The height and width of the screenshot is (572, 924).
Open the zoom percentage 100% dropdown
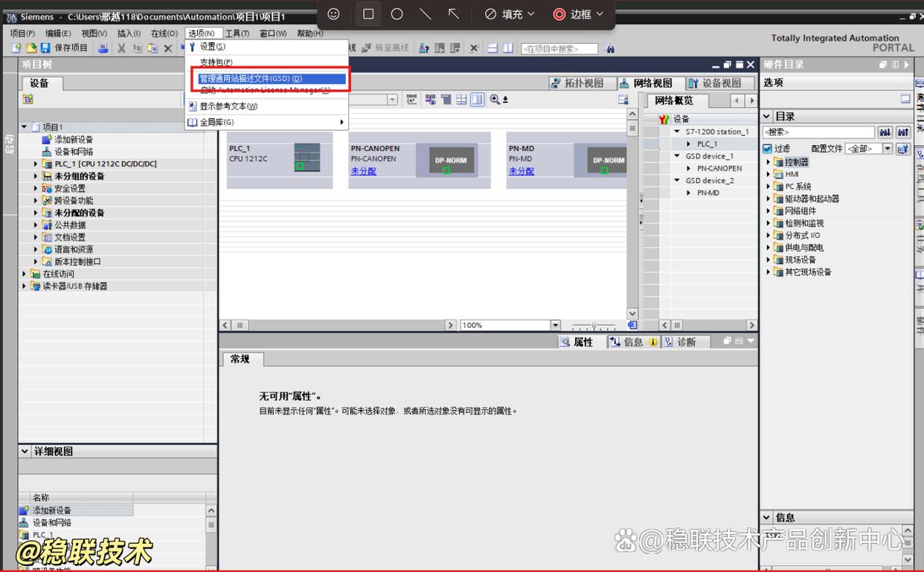coord(555,325)
